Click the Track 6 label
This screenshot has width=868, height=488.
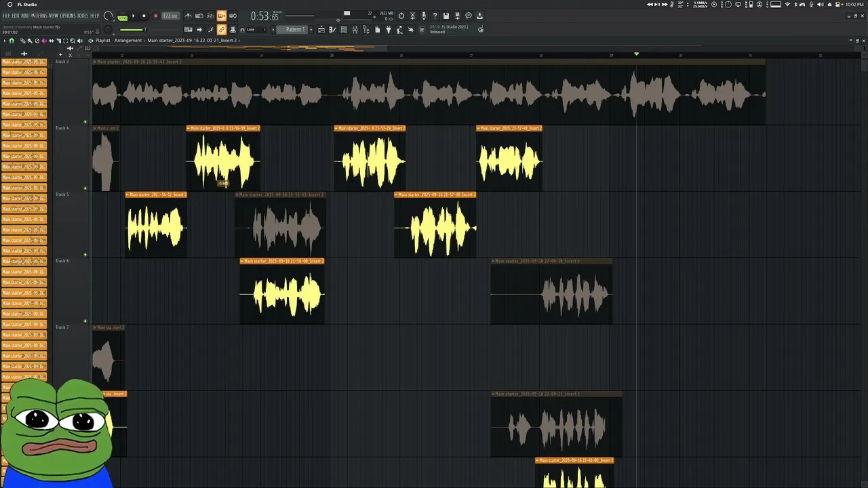(x=62, y=261)
